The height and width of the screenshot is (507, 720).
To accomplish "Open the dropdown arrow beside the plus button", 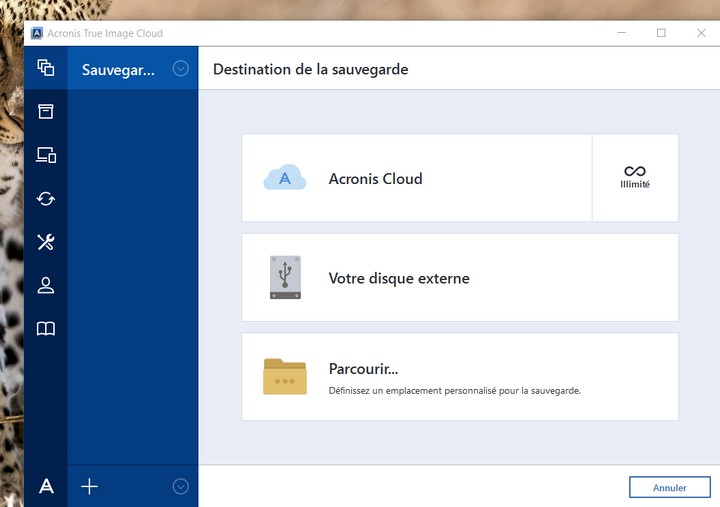I will [180, 486].
